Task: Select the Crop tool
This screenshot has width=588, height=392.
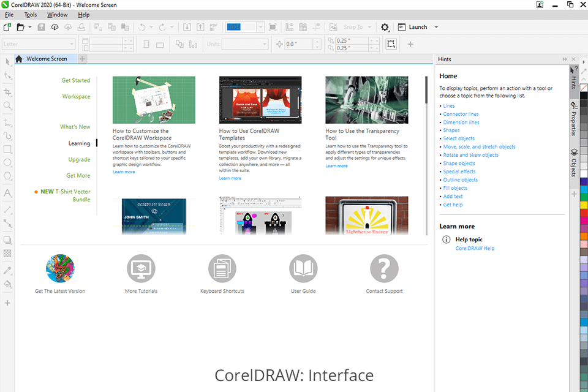Action: (7, 92)
